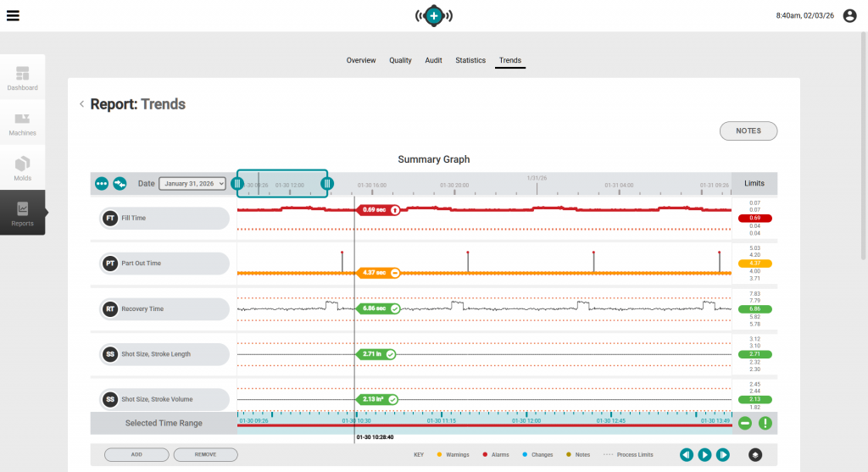Select the Recovery Time parameter pill

point(164,308)
